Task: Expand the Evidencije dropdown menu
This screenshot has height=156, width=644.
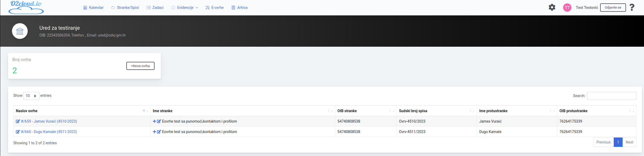Action: (x=185, y=8)
